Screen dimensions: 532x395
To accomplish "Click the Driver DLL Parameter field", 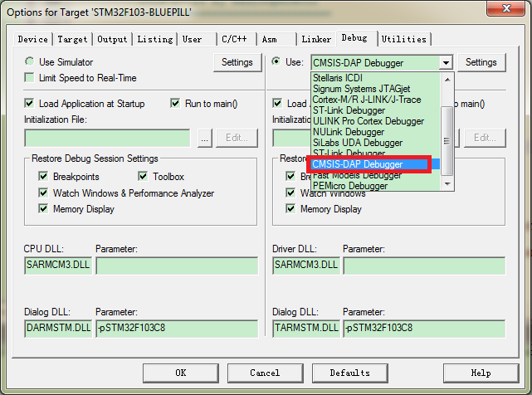I will tap(424, 265).
